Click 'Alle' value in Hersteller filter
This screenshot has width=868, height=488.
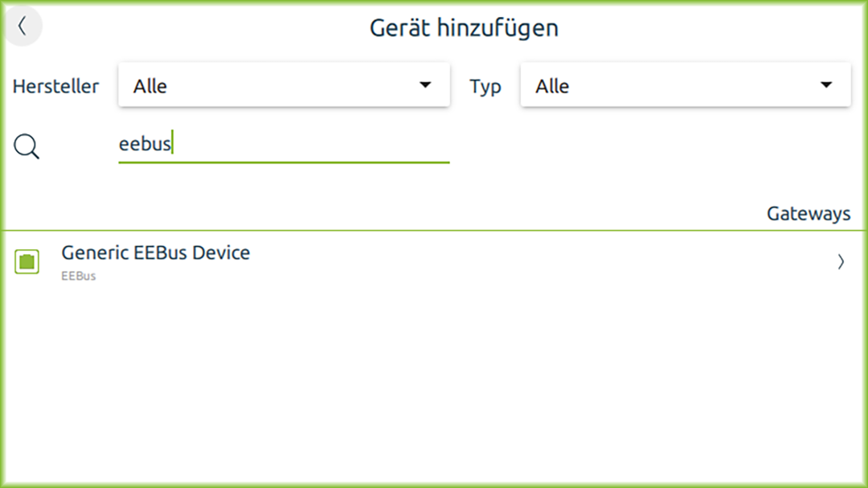[150, 86]
